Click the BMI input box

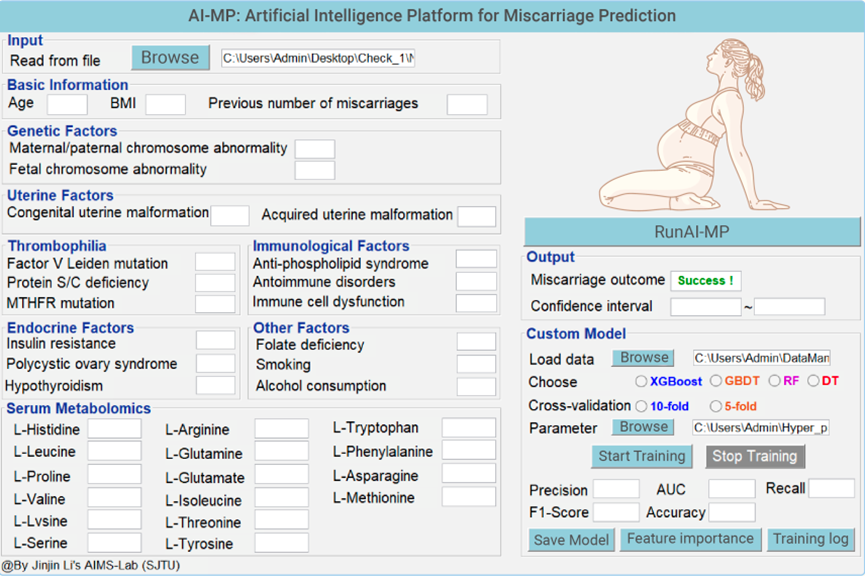point(165,104)
